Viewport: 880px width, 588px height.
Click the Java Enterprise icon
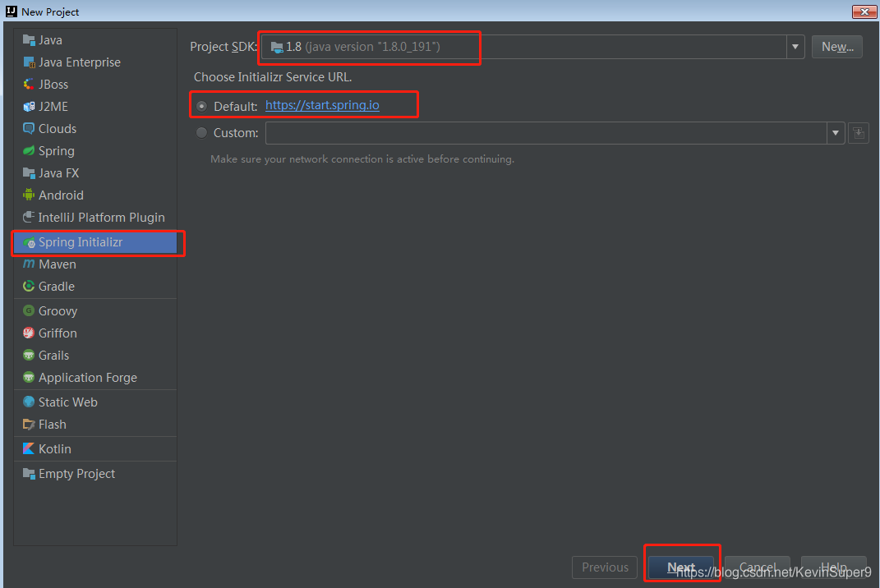(29, 62)
